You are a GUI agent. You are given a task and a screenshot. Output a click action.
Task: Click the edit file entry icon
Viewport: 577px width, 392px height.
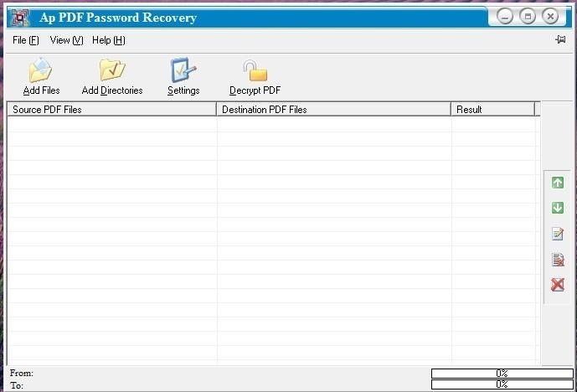pos(558,234)
